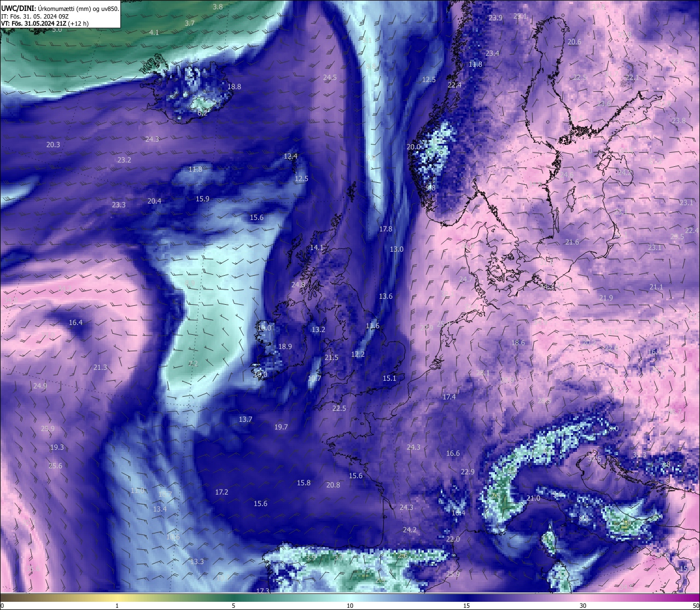The height and width of the screenshot is (610, 700).
Task: Click the map value 24.9
Action: coord(40,386)
